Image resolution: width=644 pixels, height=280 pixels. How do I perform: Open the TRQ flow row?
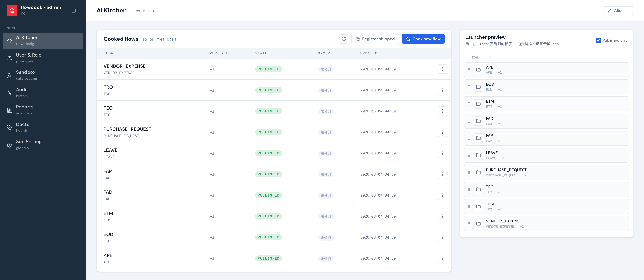[274, 90]
